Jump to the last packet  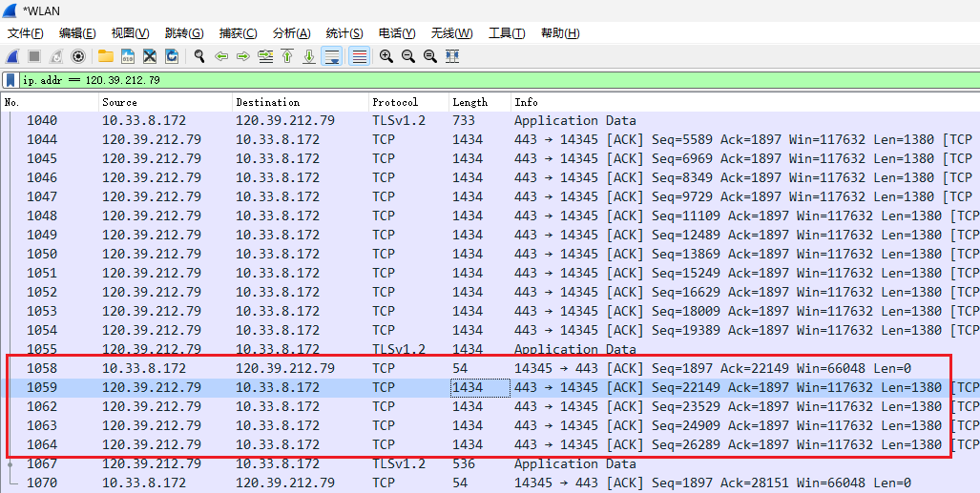click(309, 56)
